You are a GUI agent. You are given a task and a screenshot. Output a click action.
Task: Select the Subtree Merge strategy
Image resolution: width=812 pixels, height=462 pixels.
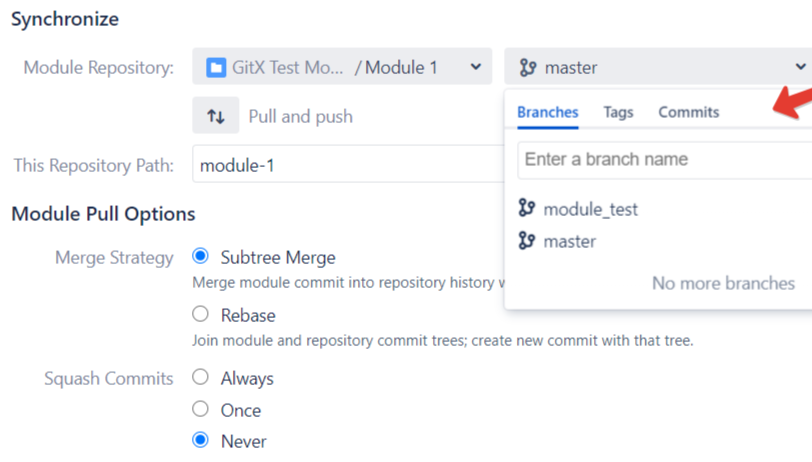click(x=200, y=258)
